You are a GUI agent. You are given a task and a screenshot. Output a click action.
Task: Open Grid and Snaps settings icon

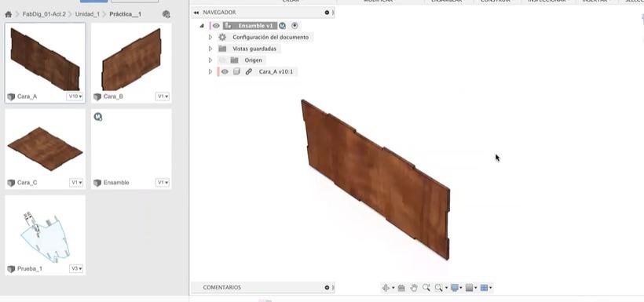[470, 288]
